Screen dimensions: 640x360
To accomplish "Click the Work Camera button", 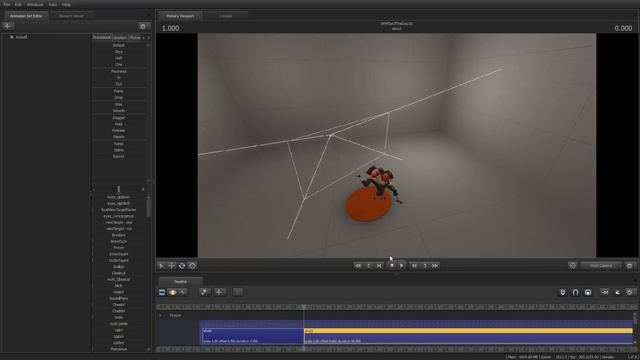I will click(x=601, y=266).
